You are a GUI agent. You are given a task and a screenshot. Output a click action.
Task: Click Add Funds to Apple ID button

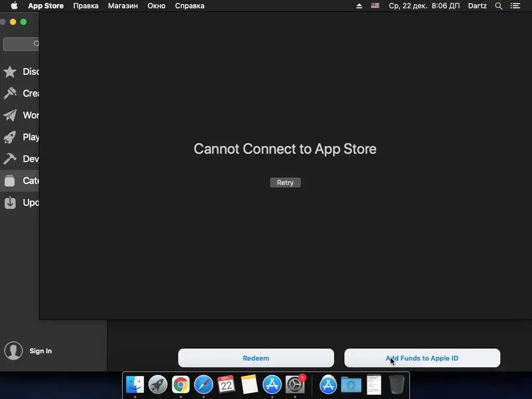422,358
